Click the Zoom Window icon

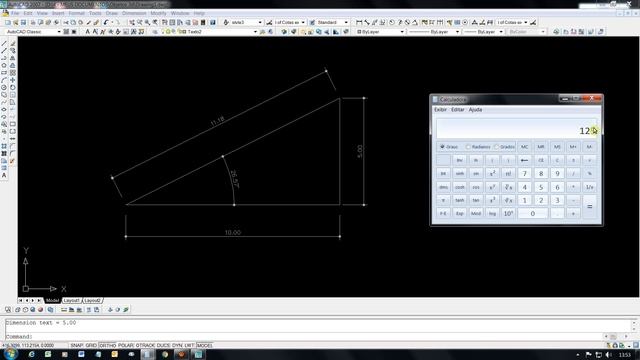point(147,22)
